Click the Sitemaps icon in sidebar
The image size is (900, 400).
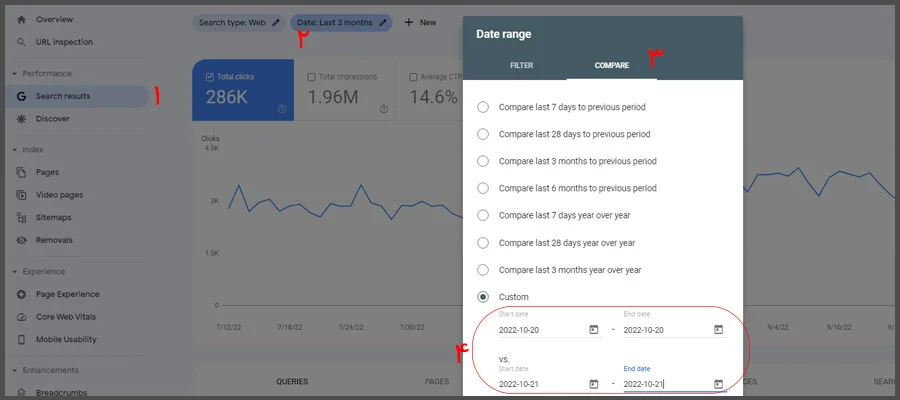(x=21, y=217)
